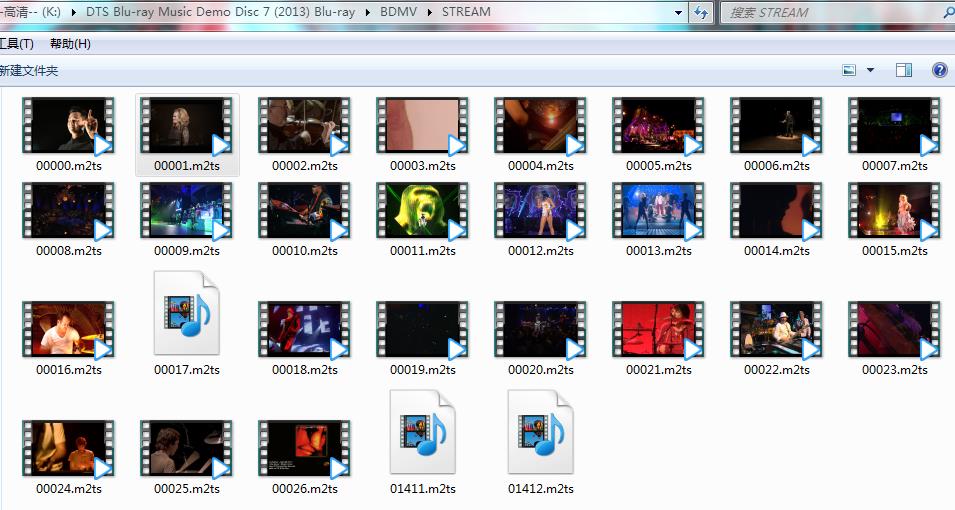The height and width of the screenshot is (510, 955).
Task: Click the 搜索 STREAM search box
Action: 830,13
